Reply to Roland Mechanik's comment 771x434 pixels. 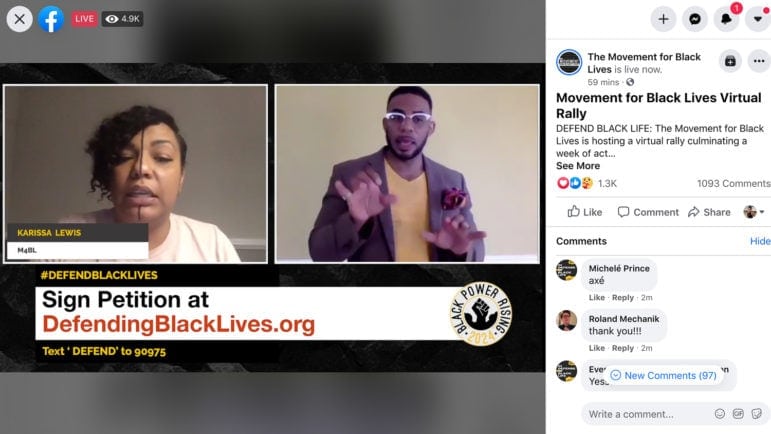[x=623, y=348]
